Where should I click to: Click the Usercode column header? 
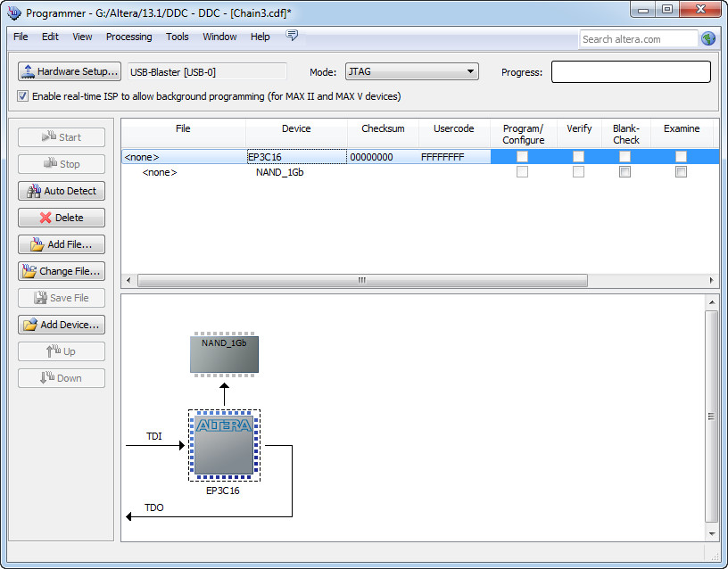454,134
